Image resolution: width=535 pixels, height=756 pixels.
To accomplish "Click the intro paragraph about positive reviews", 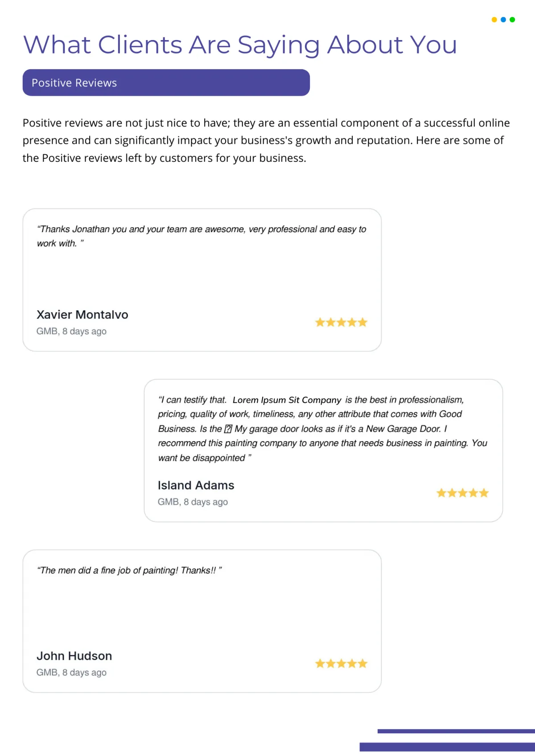I will [266, 140].
